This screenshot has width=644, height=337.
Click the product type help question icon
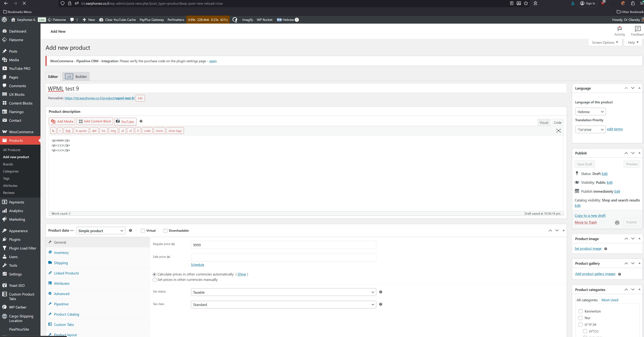pos(130,230)
